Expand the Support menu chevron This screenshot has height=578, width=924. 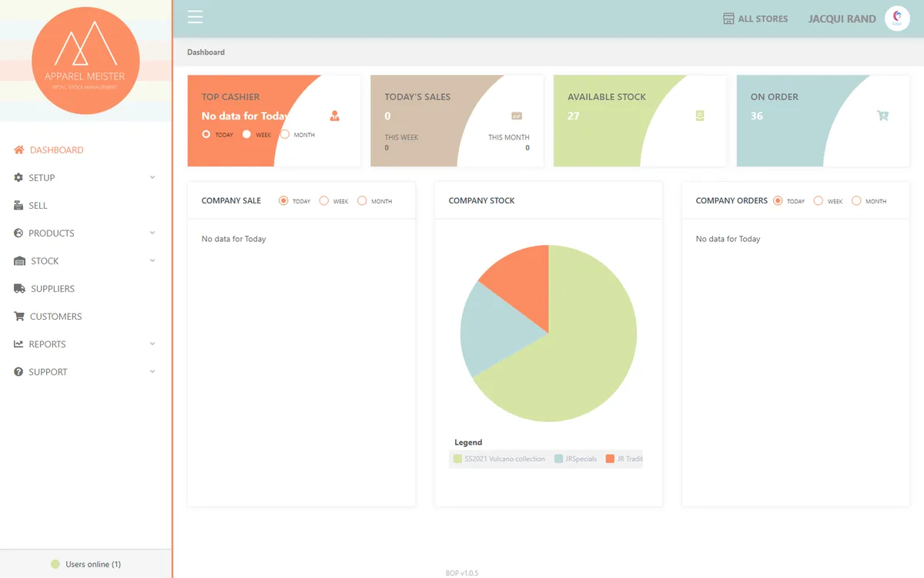coord(152,371)
